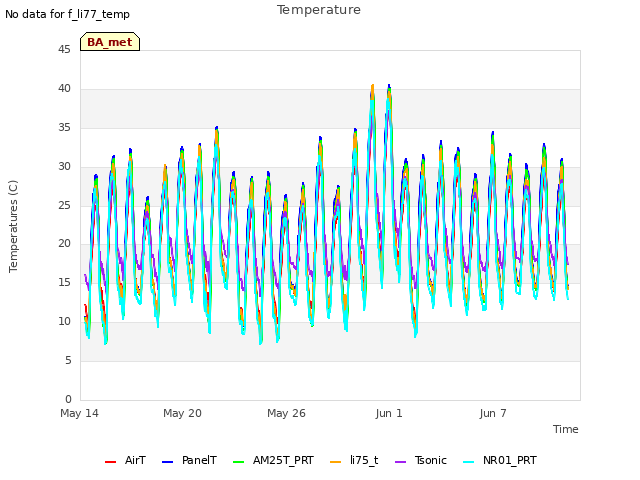Viewport: 640px width, 480px height.
Task: Click the Temperature chart title
Action: 319,10
